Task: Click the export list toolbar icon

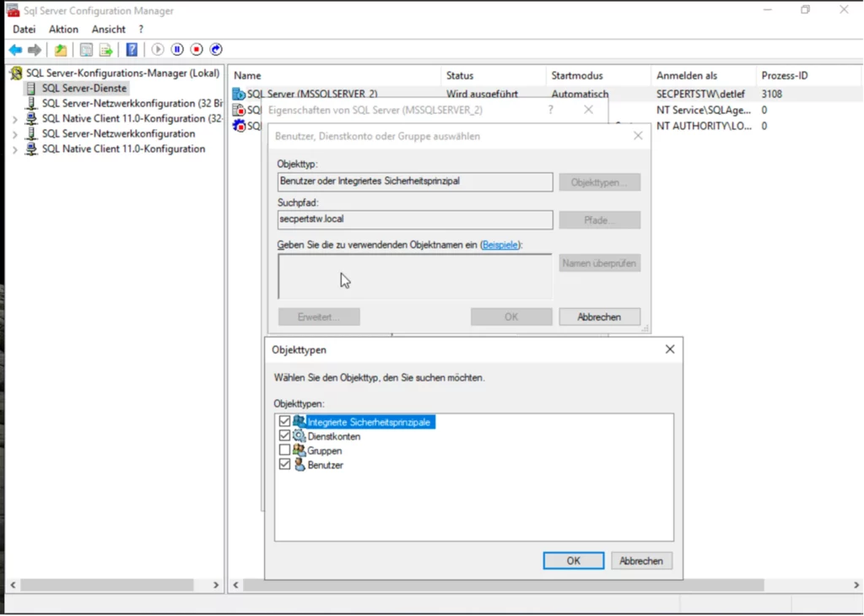Action: pos(105,50)
